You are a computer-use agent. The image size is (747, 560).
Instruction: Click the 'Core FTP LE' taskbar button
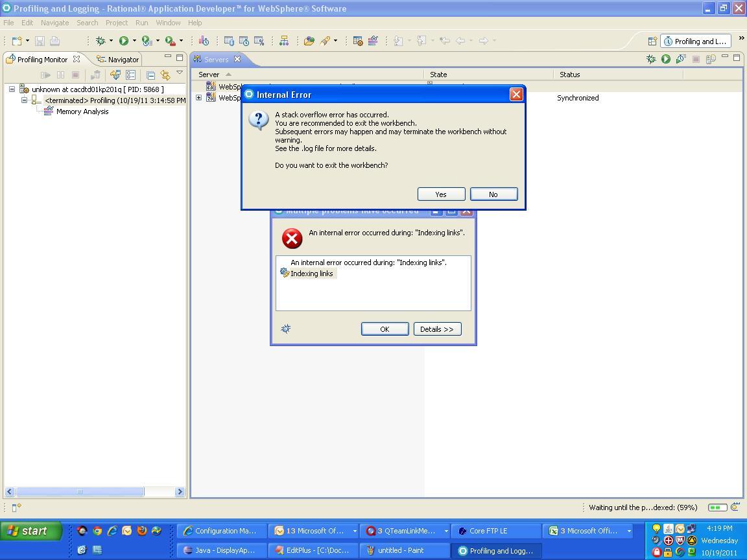tap(495, 530)
